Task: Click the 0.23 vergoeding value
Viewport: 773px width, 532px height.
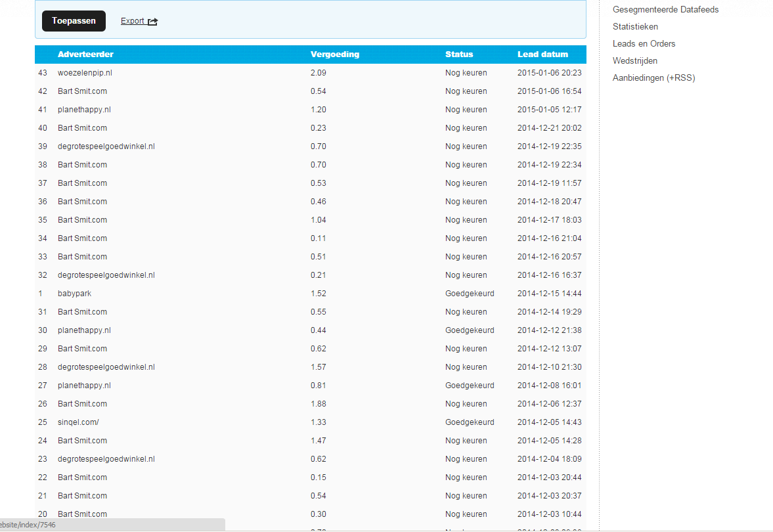Action: click(x=319, y=128)
